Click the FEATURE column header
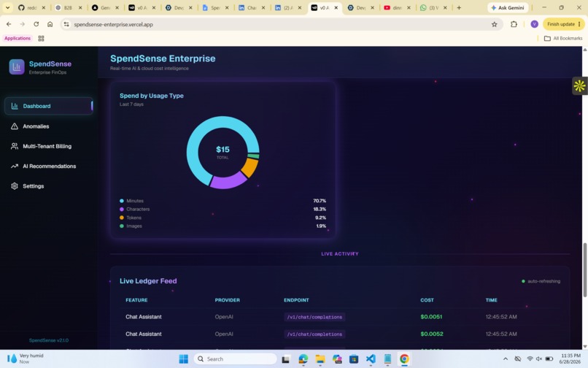The height and width of the screenshot is (368, 588). 136,300
